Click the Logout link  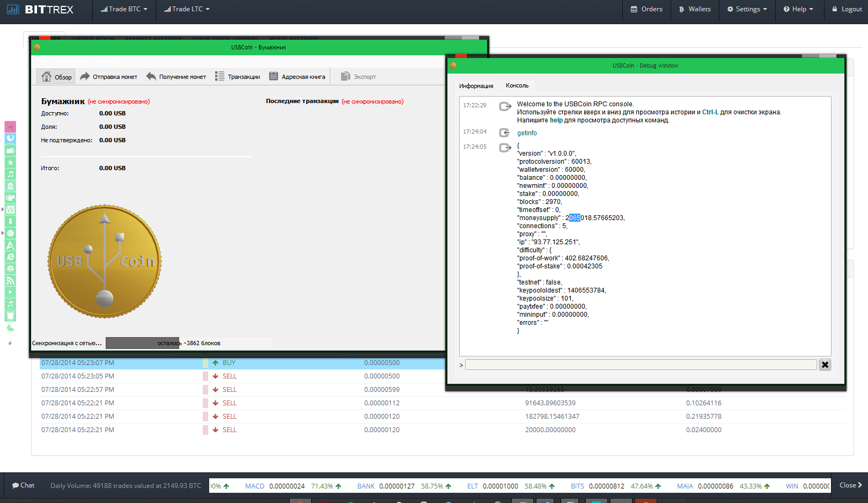[x=847, y=9]
